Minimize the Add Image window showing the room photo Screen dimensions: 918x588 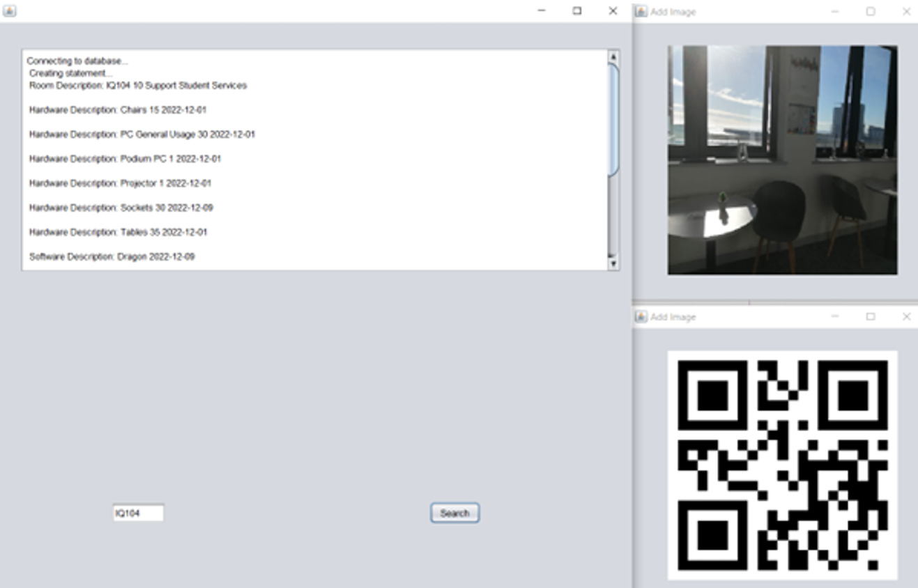tap(835, 12)
